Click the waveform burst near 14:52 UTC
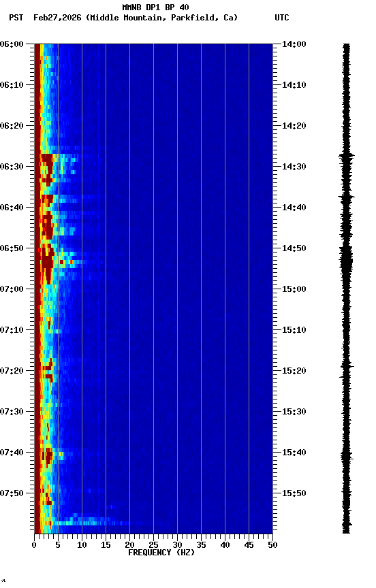Screen dimensions: 376x588 [346, 259]
